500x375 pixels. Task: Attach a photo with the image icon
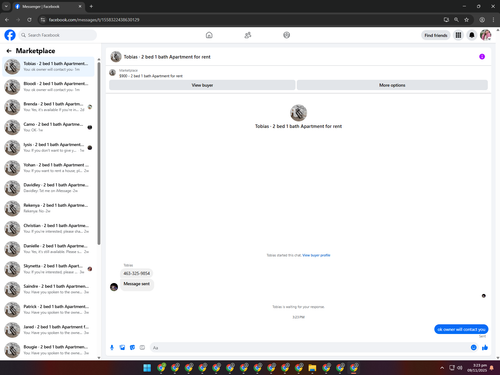122,348
